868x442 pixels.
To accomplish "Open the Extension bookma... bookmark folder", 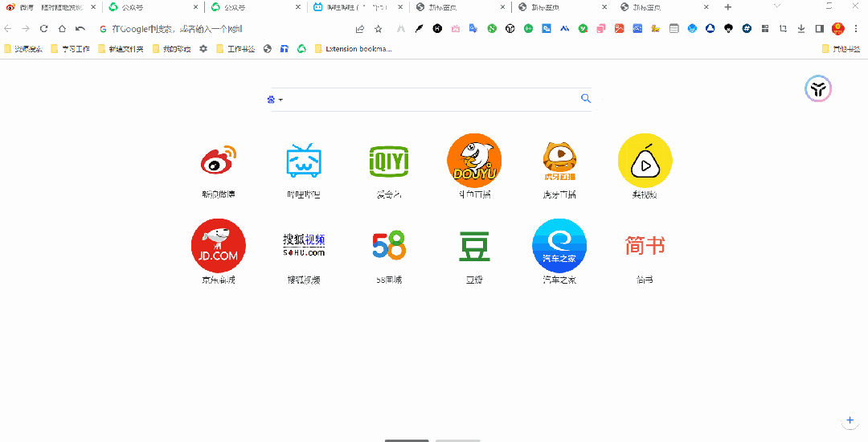I will point(353,49).
